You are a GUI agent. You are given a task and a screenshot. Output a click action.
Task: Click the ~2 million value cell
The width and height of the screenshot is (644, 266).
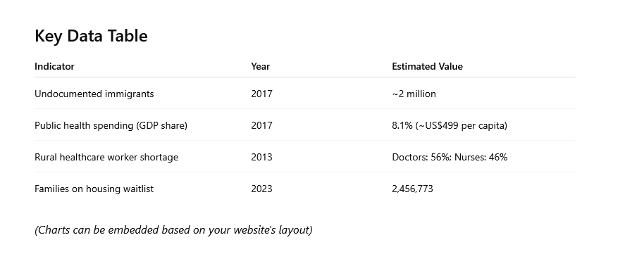click(414, 94)
